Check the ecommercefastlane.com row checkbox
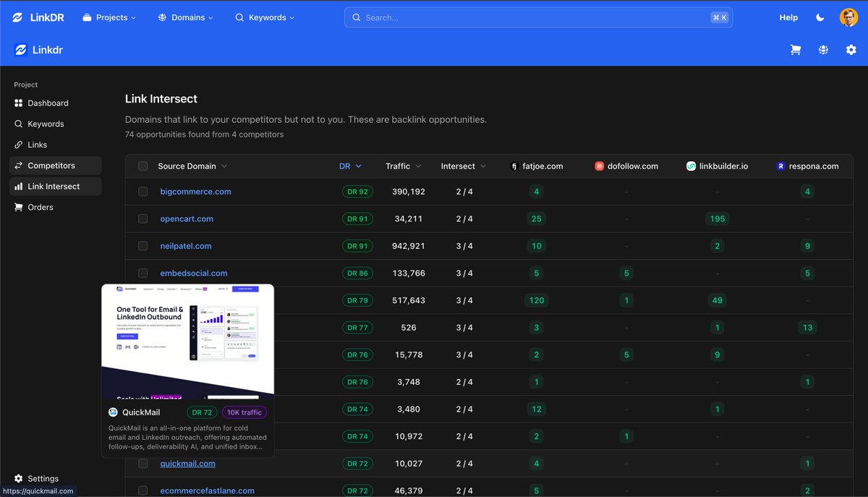This screenshot has width=868, height=497. 143,490
